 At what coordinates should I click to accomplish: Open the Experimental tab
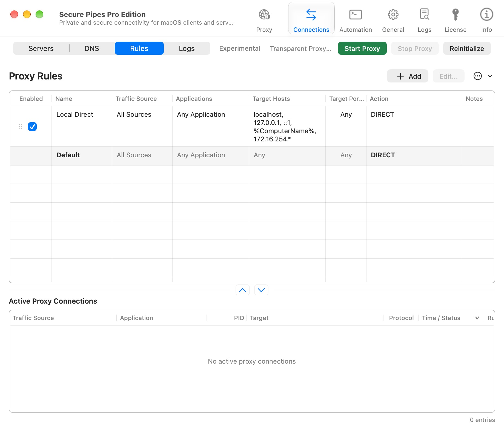pyautogui.click(x=240, y=48)
